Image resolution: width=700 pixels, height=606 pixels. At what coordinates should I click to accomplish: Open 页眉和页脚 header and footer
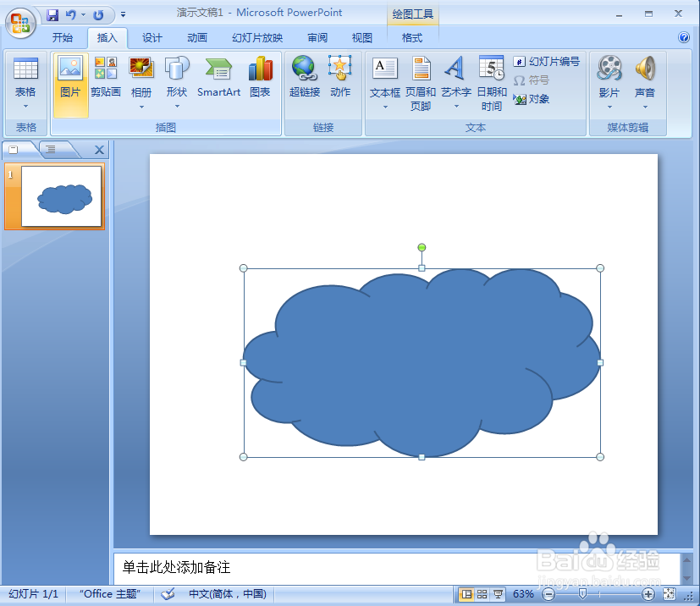coord(421,84)
